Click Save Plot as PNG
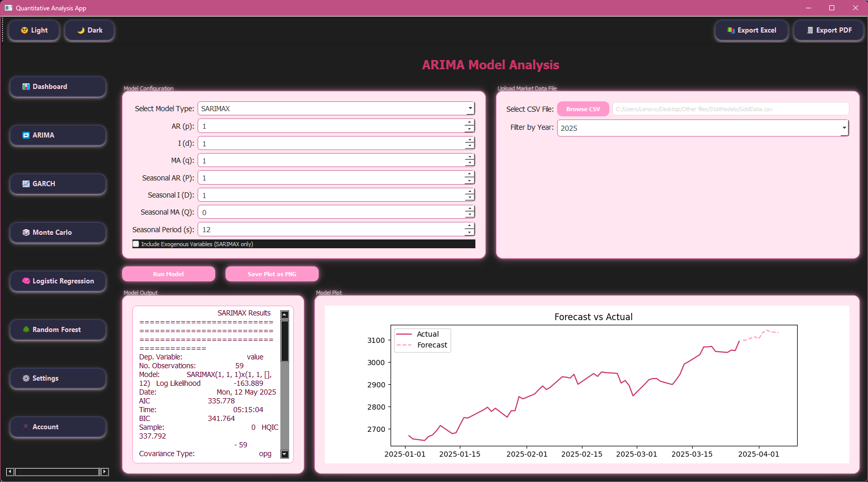The width and height of the screenshot is (868, 482). 272,274
